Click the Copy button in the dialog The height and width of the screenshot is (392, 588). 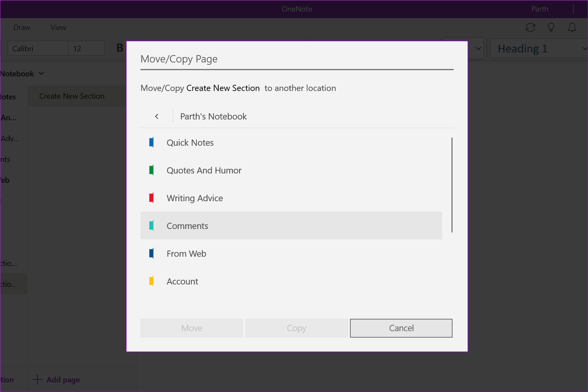(297, 328)
